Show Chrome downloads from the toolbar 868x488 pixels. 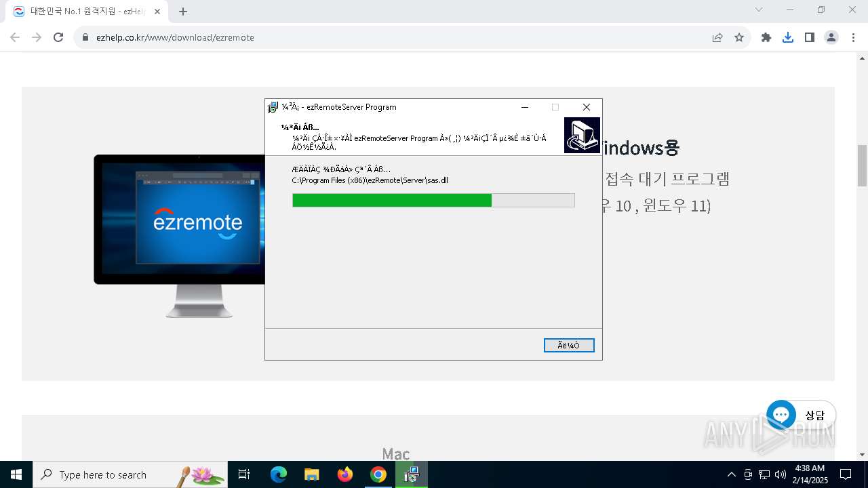788,37
